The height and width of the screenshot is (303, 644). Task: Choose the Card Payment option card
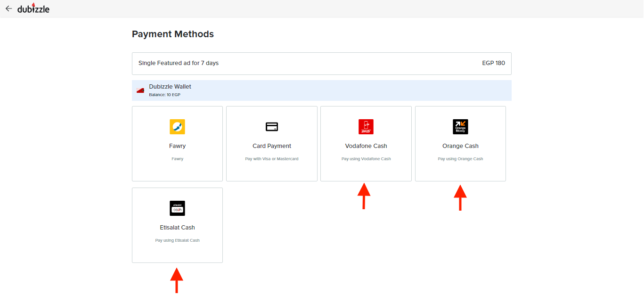(272, 144)
